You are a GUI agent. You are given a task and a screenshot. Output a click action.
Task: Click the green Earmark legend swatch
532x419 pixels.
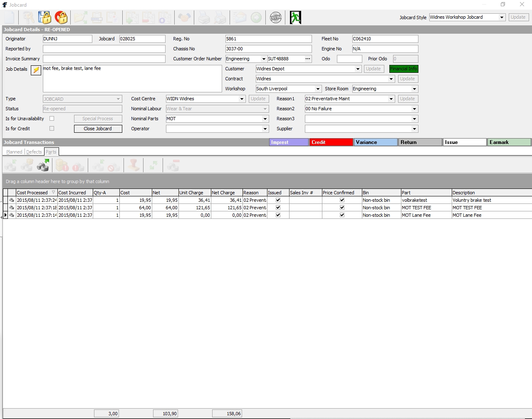[509, 142]
